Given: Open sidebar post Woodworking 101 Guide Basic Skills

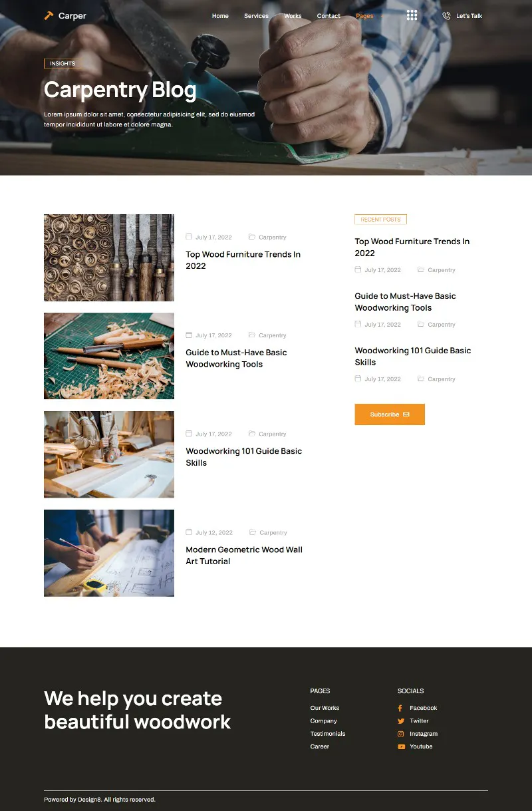Looking at the screenshot, I should pyautogui.click(x=412, y=357).
